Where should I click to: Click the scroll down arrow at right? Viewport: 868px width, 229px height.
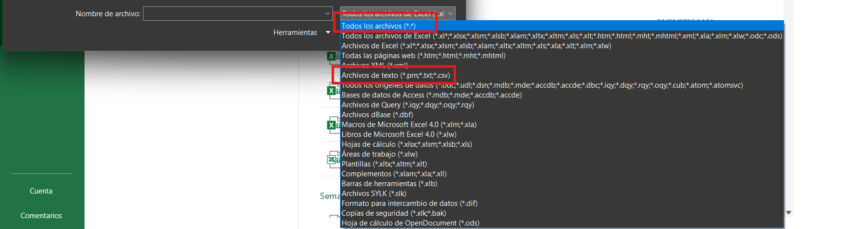pyautogui.click(x=788, y=213)
